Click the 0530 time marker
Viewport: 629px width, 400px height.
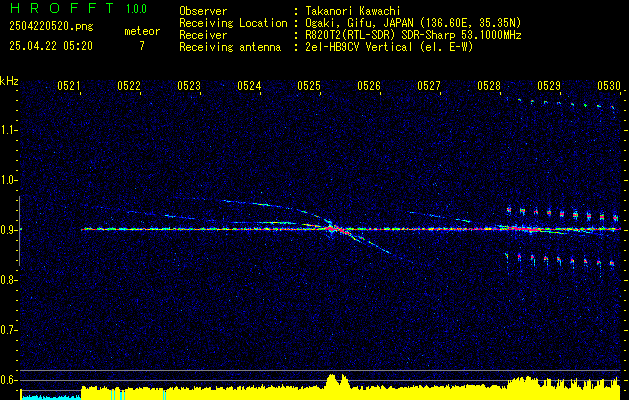(609, 85)
